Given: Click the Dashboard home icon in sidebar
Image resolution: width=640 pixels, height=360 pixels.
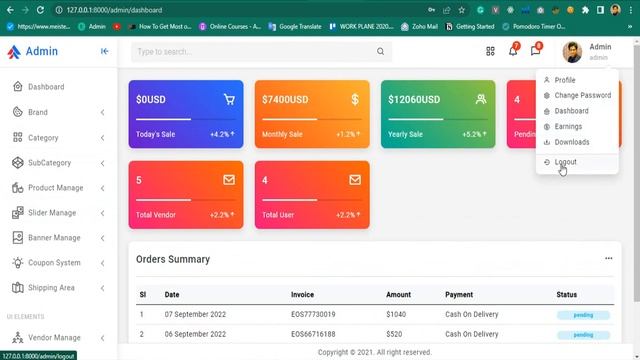Looking at the screenshot, I should tap(18, 87).
